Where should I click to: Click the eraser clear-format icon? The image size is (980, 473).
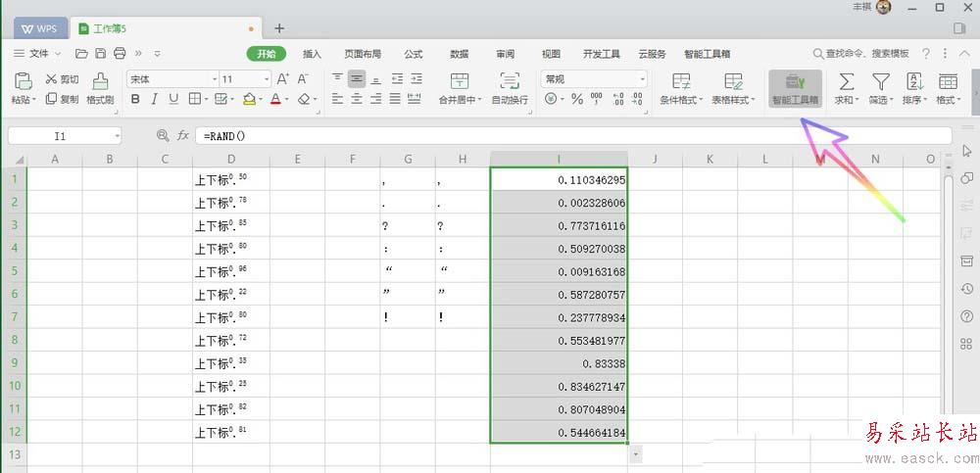pyautogui.click(x=304, y=99)
